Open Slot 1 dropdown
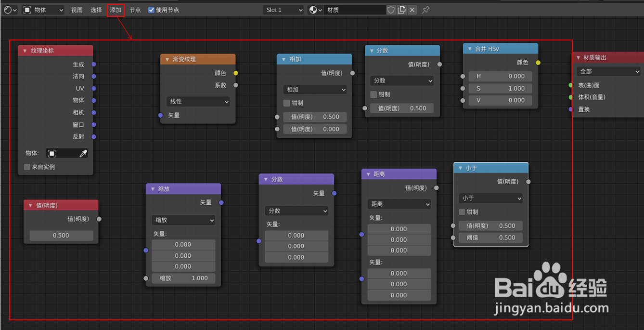Image resolution: width=644 pixels, height=330 pixels. [x=284, y=10]
